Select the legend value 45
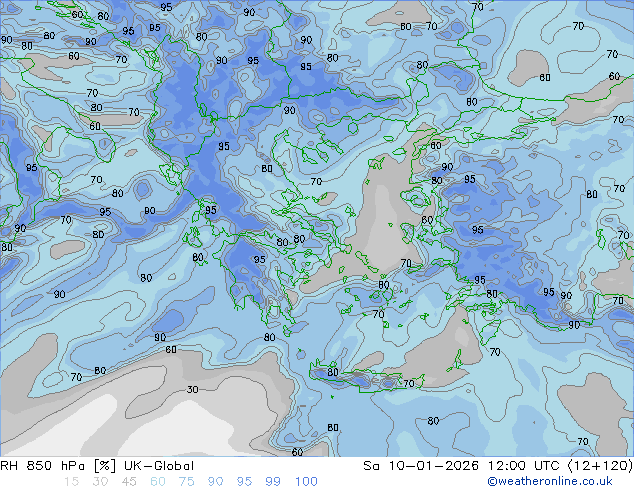634x490 pixels. click(x=129, y=482)
